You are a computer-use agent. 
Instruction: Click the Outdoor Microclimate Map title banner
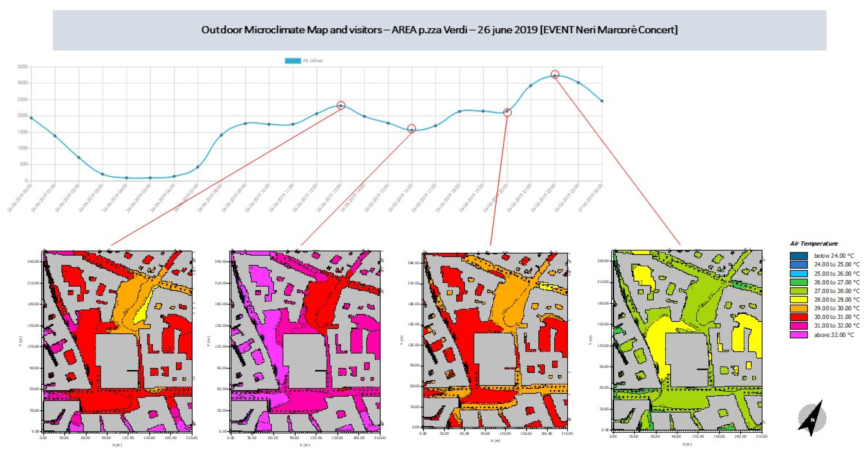[x=439, y=30]
